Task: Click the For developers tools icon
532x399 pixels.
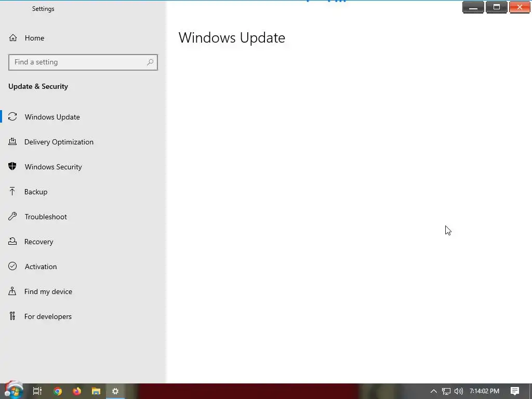Action: point(12,316)
